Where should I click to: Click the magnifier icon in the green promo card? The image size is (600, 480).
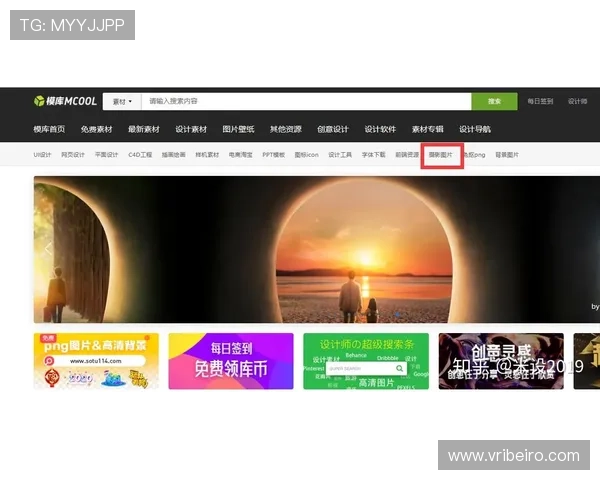[399, 368]
